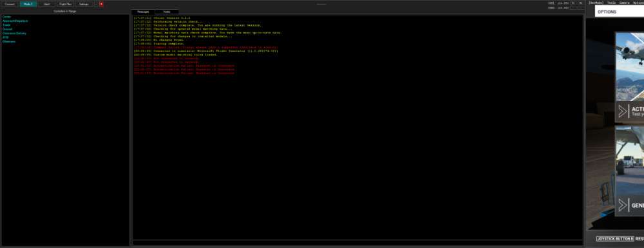Screen dimensions: 644x248
Task: Open the Tools menu in Flight Simulator
Action: [x=612, y=3]
